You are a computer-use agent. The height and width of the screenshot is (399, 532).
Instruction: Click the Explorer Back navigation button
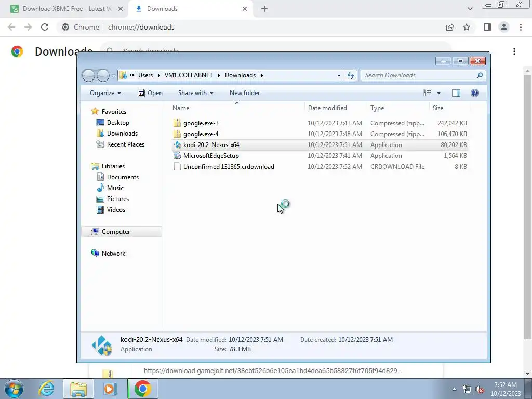[x=88, y=75]
